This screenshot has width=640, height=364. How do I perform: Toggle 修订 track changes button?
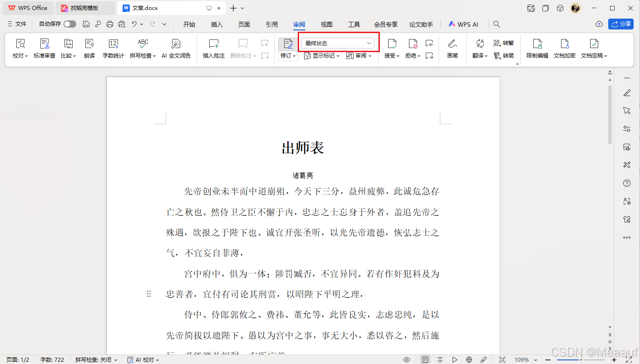coord(288,44)
